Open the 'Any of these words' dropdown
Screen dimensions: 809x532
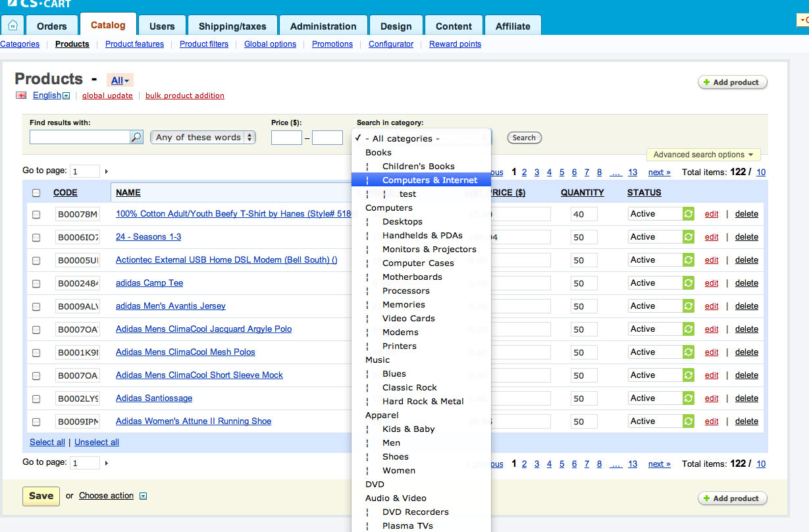[203, 137]
